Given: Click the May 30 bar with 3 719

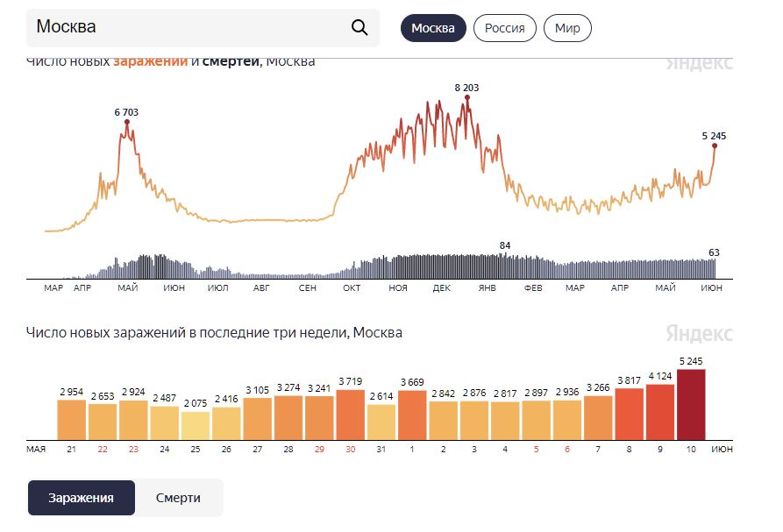Looking at the screenshot, I should tap(350, 415).
